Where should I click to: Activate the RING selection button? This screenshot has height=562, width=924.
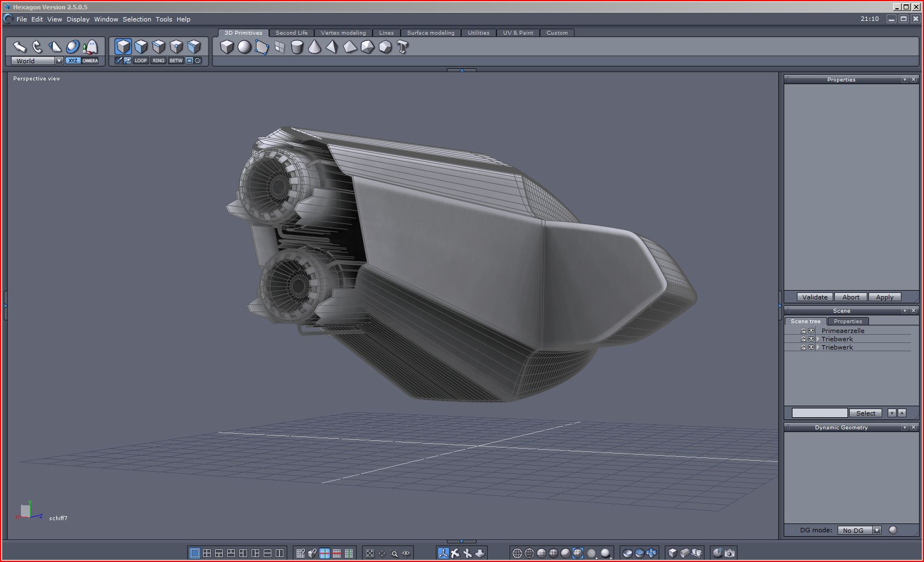tap(158, 61)
